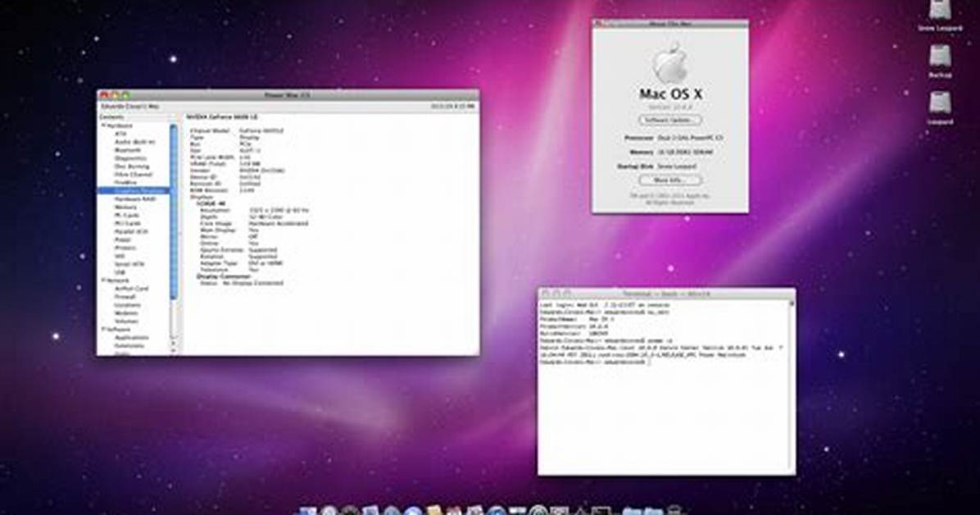Collapse the Software section in System Profiler
The image size is (980, 515).
coord(104,329)
